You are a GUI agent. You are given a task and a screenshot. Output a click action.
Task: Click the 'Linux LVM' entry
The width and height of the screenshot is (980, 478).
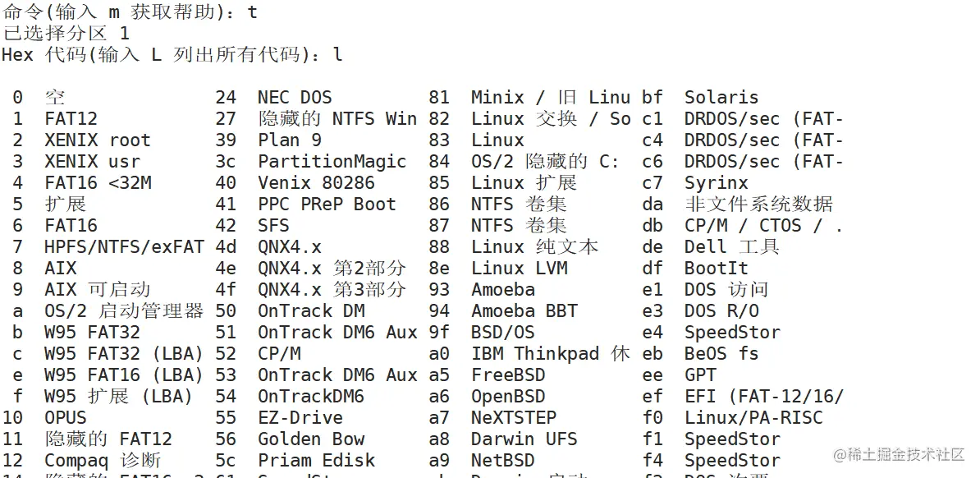(x=519, y=268)
